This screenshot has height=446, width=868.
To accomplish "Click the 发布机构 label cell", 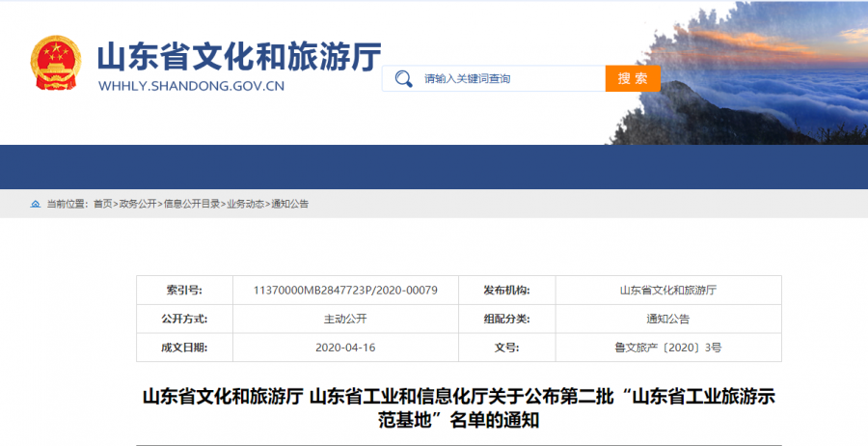I will [x=507, y=291].
